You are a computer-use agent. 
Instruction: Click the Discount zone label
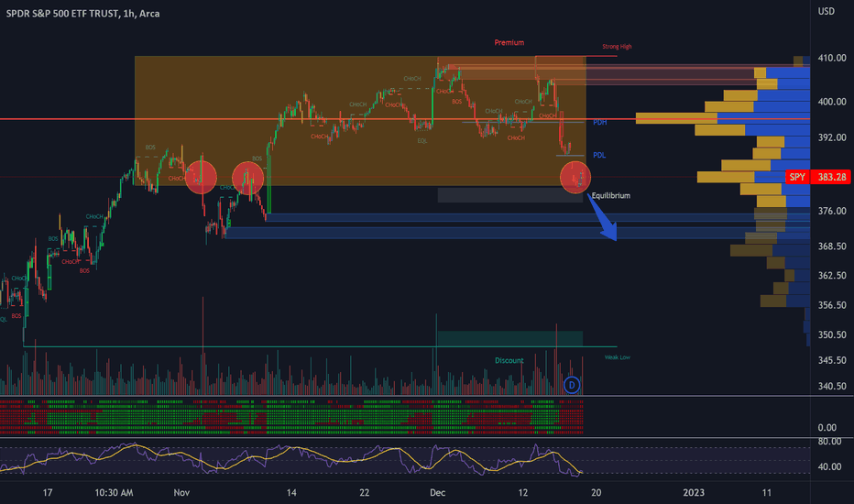pyautogui.click(x=509, y=361)
